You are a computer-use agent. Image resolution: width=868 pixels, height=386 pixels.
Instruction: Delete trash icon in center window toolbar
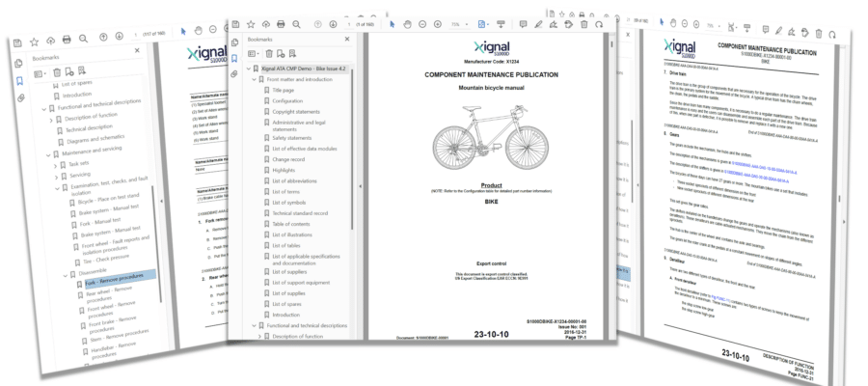pos(583,24)
